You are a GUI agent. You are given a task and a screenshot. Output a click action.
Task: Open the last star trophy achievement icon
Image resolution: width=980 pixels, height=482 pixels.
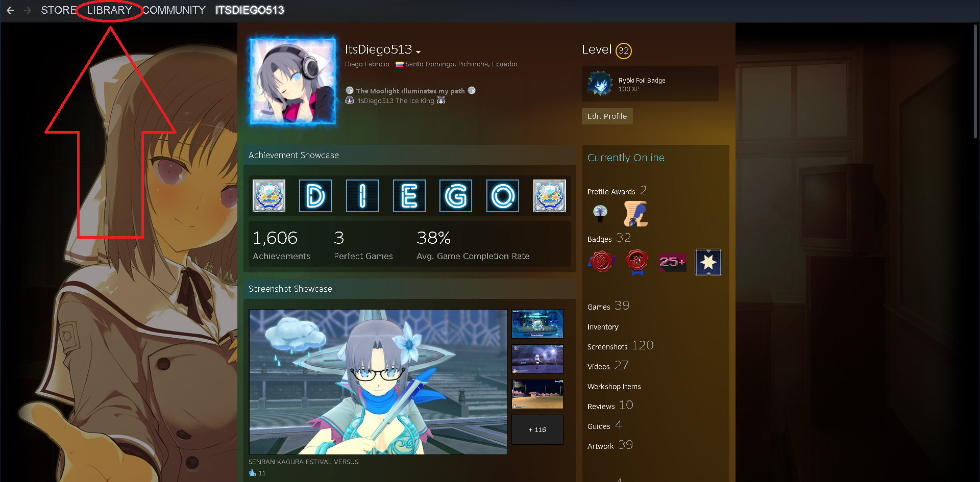(550, 196)
